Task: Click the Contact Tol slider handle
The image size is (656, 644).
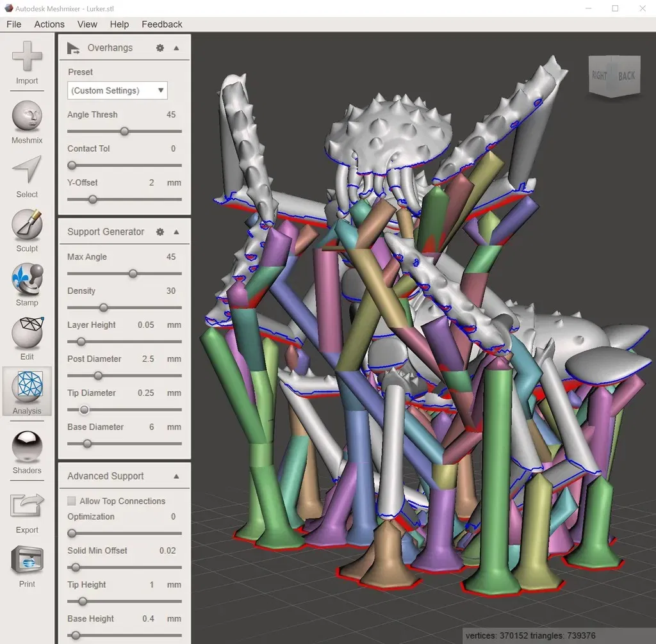Action: 72,166
